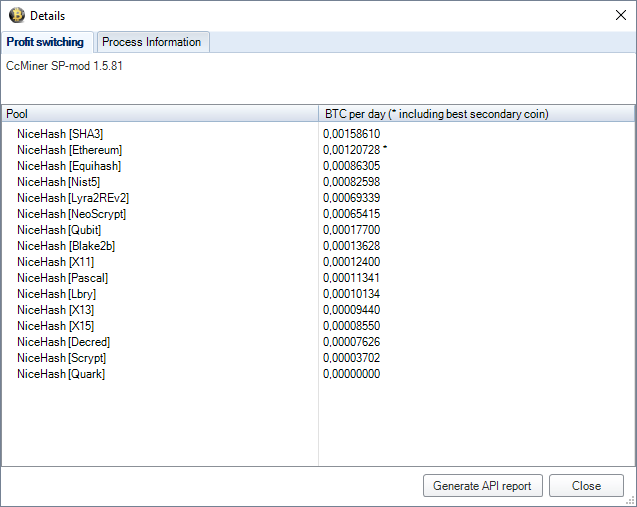
Task: Sort by the BTC per day column header
Action: pyautogui.click(x=477, y=114)
